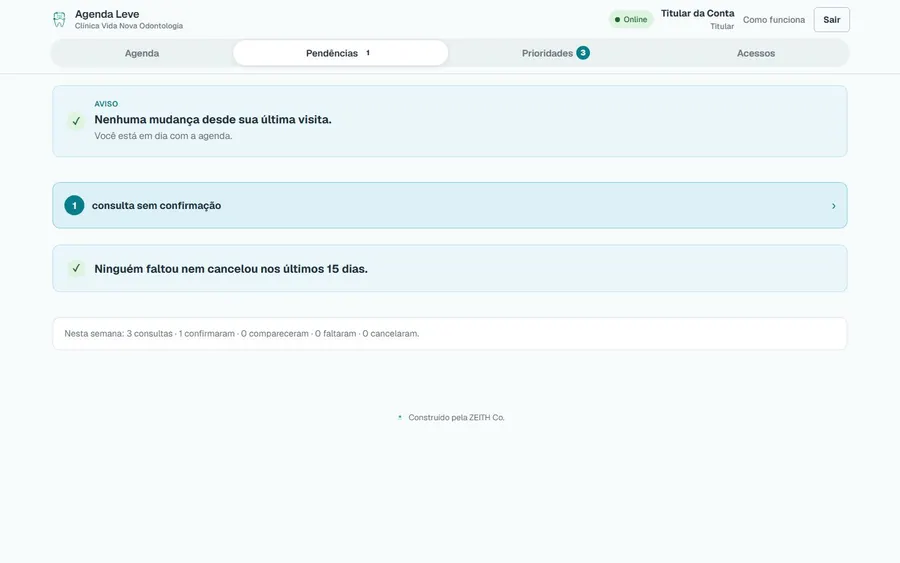
Task: Click the small dot icon before 'Construído pela ZEITH Co.'
Action: pos(399,417)
